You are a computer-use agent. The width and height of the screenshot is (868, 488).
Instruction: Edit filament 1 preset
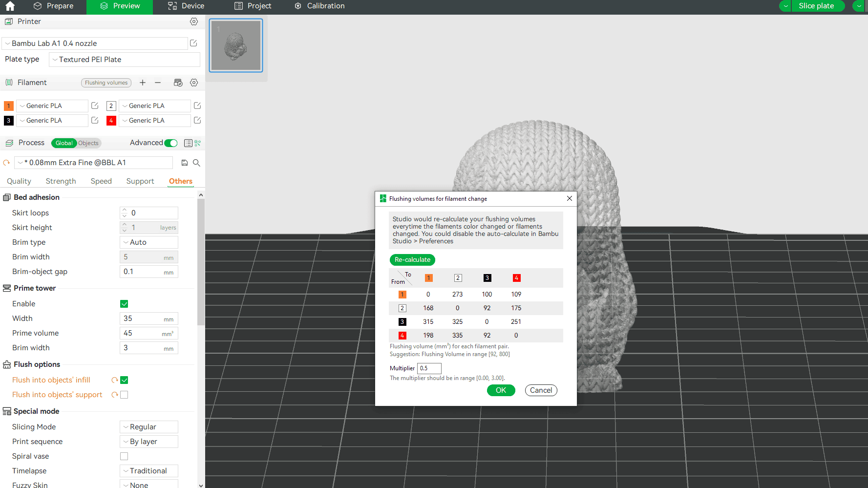pyautogui.click(x=95, y=106)
